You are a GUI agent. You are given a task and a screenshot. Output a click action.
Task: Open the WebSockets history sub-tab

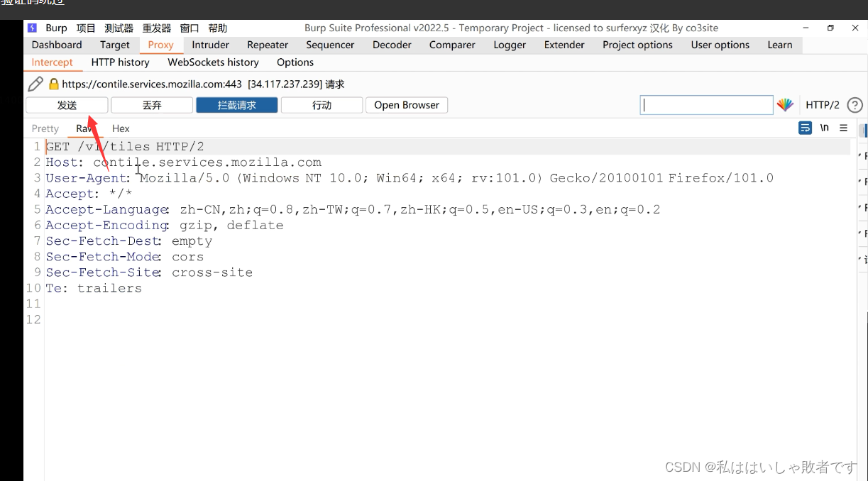(214, 62)
